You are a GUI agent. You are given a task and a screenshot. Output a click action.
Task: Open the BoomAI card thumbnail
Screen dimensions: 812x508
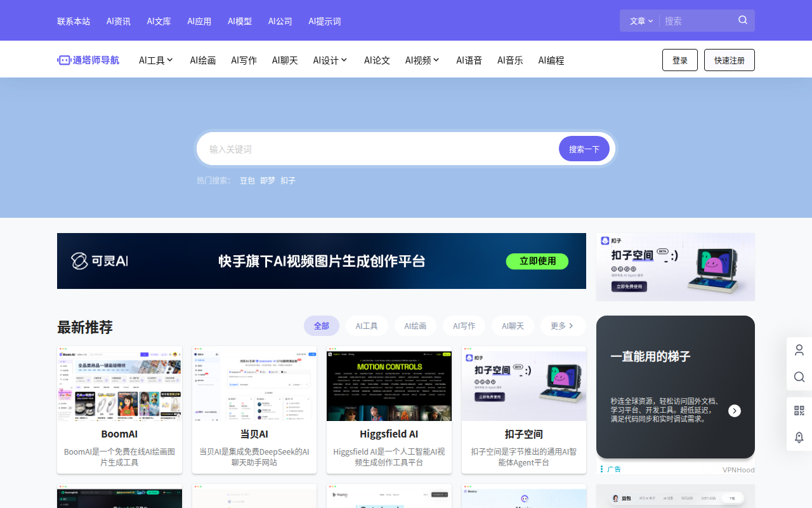click(x=119, y=384)
